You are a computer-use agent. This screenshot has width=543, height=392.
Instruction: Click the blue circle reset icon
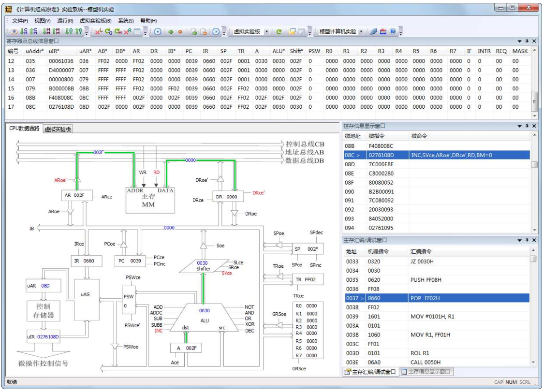(158, 31)
